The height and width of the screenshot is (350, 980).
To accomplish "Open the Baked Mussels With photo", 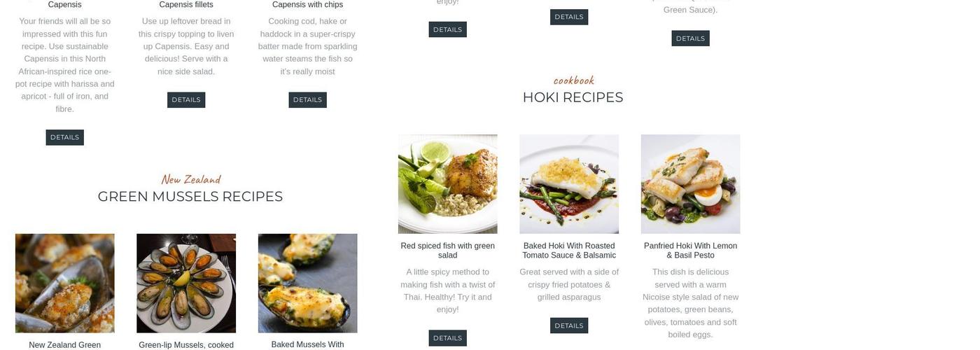I will tap(307, 283).
